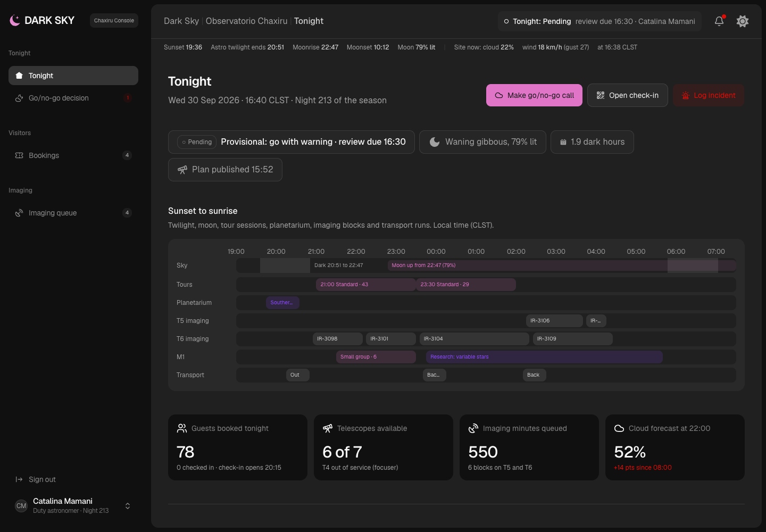Click the CM user avatar
The width and height of the screenshot is (766, 532).
point(21,506)
